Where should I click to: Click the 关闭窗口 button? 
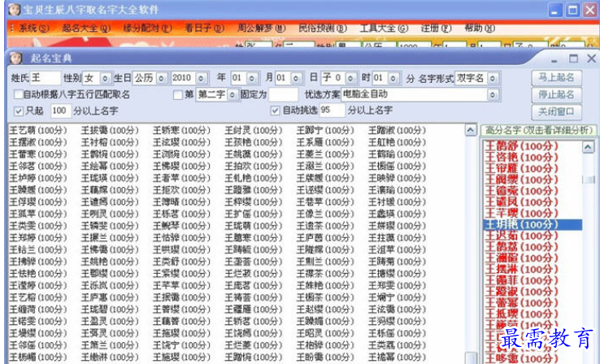pos(556,111)
